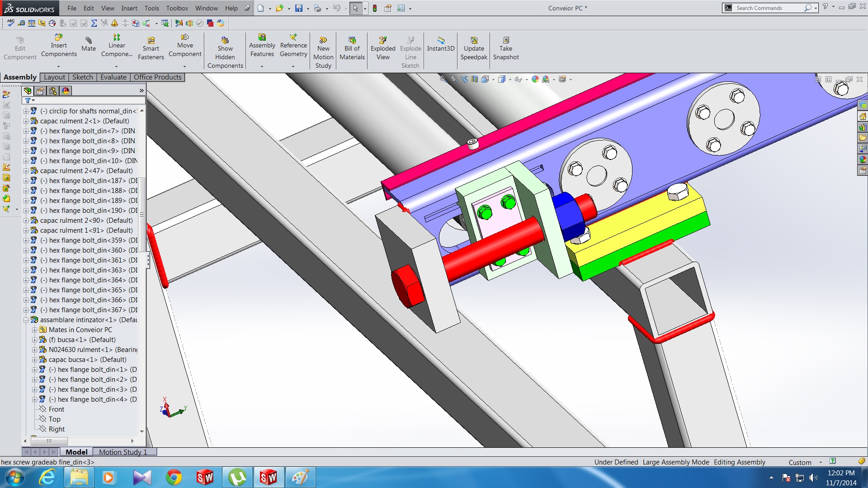Toggle Instant3D mode
868x488 pixels.
point(441,40)
